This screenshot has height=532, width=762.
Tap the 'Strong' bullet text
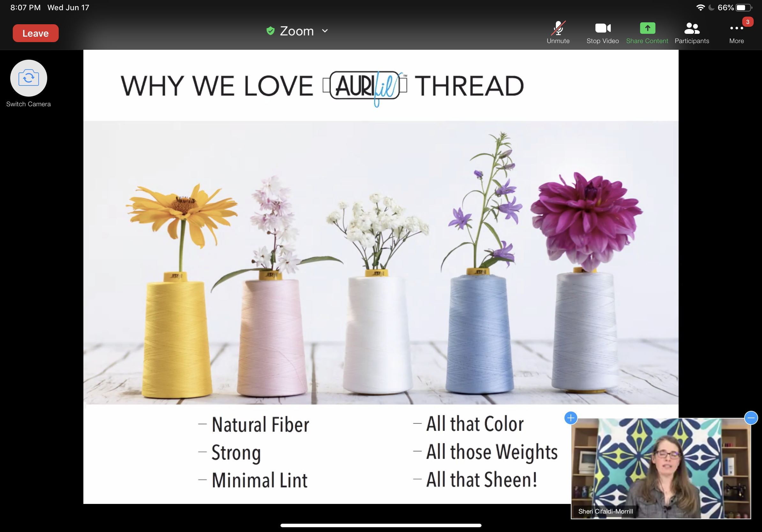tap(236, 453)
